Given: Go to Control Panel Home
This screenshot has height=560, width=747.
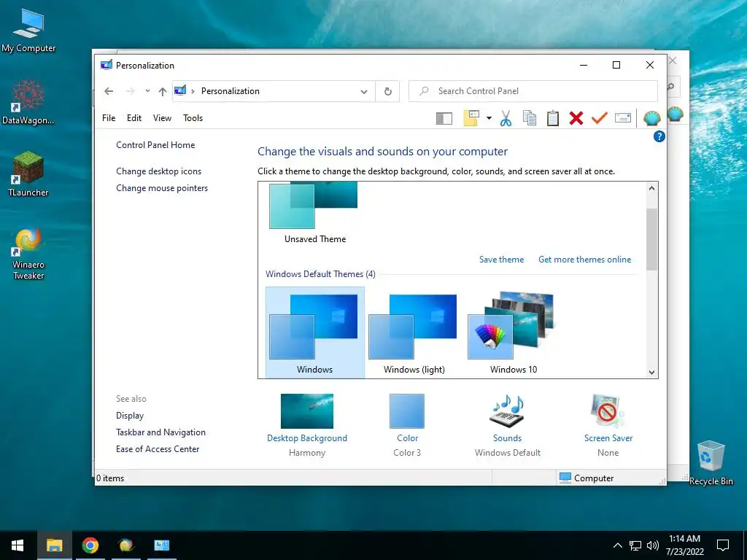Looking at the screenshot, I should coord(155,145).
